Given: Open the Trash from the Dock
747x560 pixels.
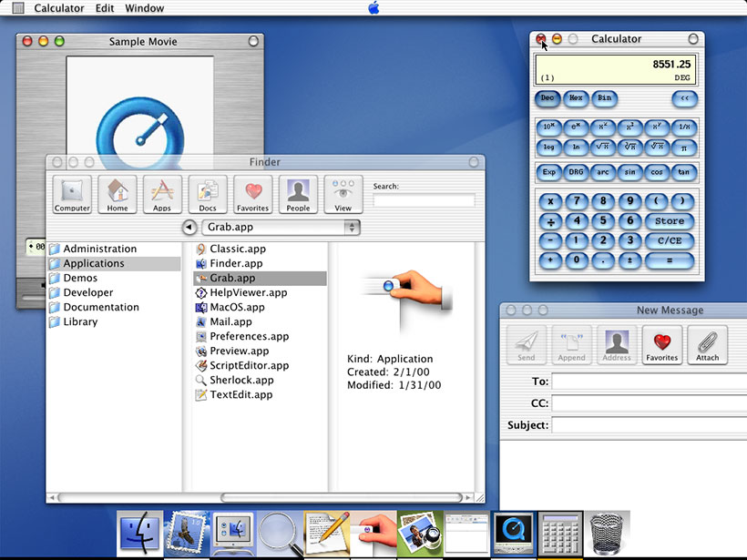Looking at the screenshot, I should point(607,533).
